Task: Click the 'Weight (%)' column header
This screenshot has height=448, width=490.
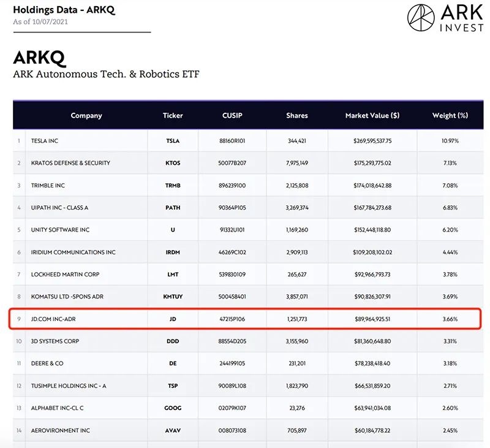Action: (450, 115)
